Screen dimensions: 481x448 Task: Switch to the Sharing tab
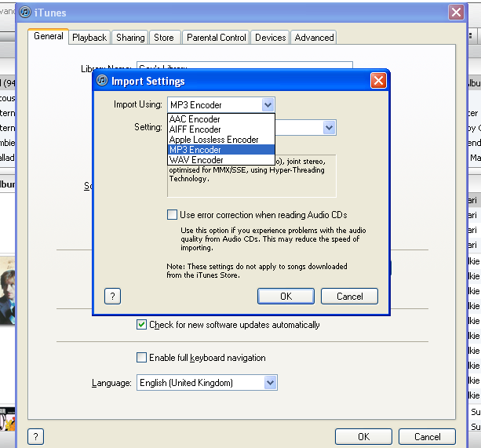click(x=130, y=38)
